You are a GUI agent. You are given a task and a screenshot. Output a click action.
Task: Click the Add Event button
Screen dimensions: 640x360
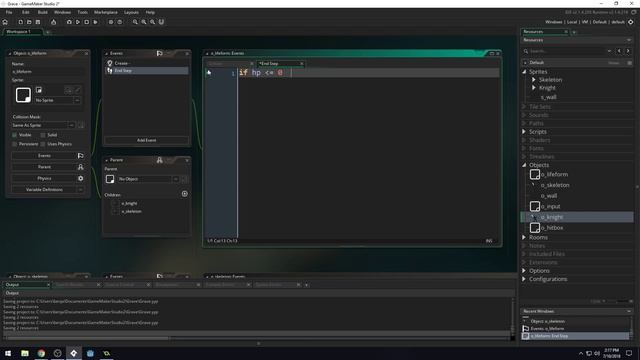click(146, 140)
